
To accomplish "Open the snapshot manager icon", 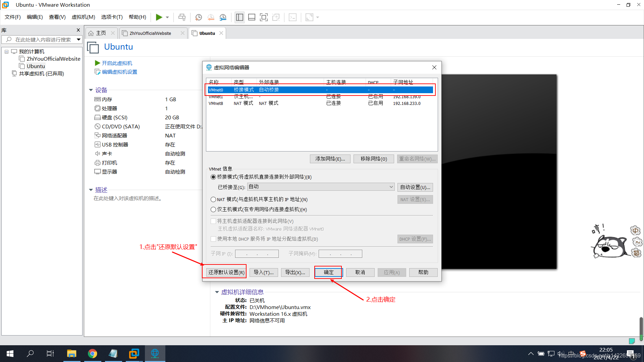I will coord(223,17).
